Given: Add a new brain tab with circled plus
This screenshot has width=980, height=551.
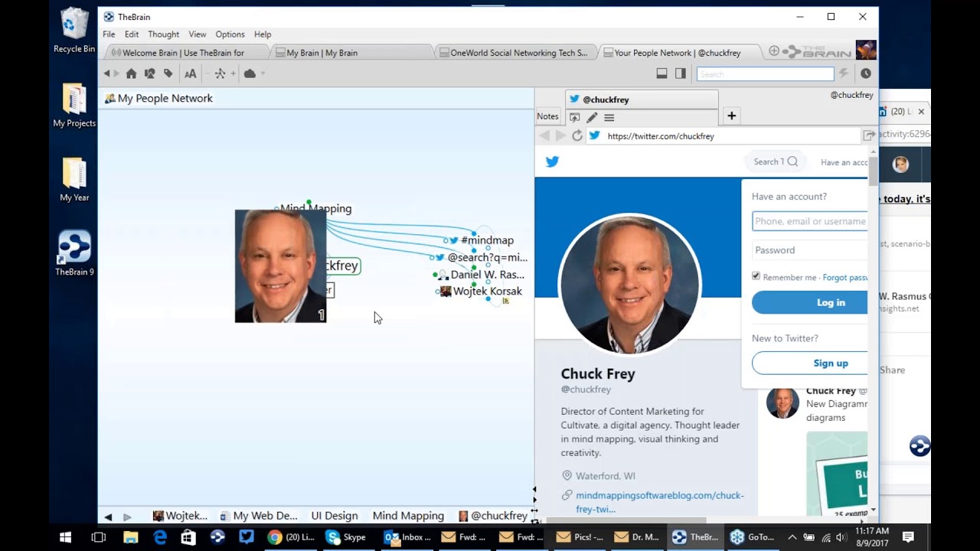Looking at the screenshot, I should [x=774, y=51].
